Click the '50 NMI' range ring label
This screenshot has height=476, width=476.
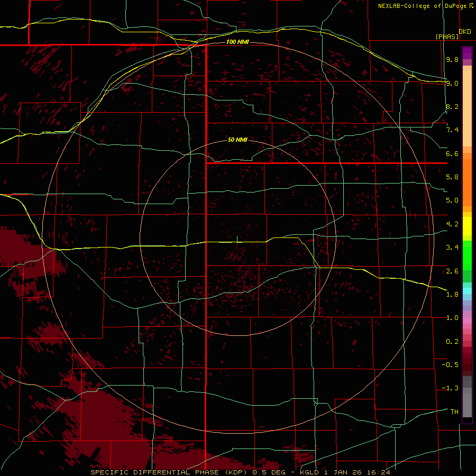[237, 140]
